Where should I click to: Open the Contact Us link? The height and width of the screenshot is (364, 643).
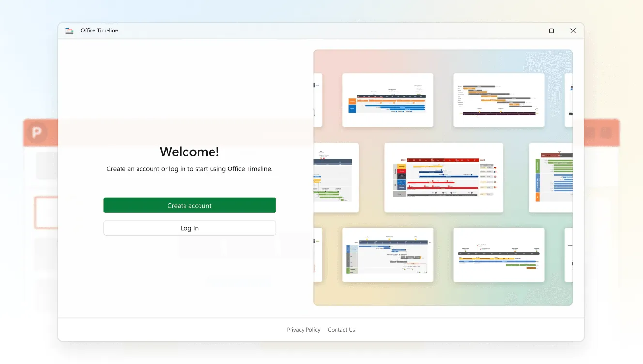click(x=341, y=330)
